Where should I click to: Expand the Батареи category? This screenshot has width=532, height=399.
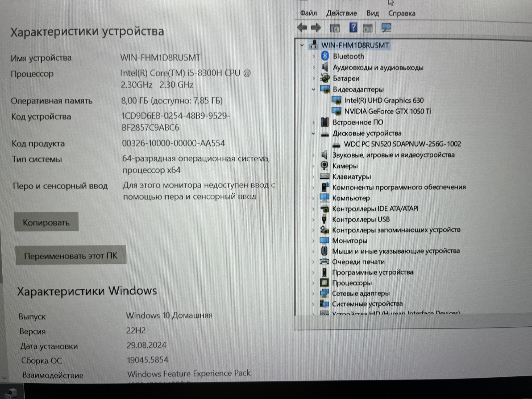coord(313,78)
